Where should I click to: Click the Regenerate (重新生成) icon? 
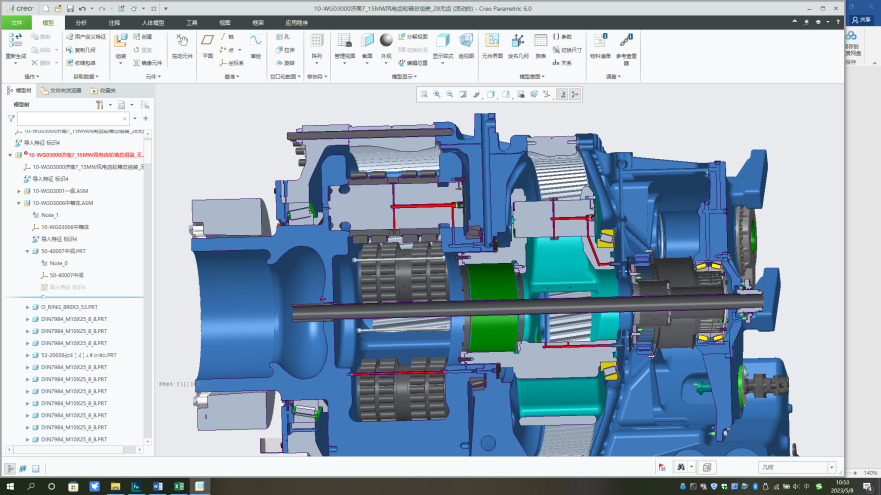pos(16,41)
